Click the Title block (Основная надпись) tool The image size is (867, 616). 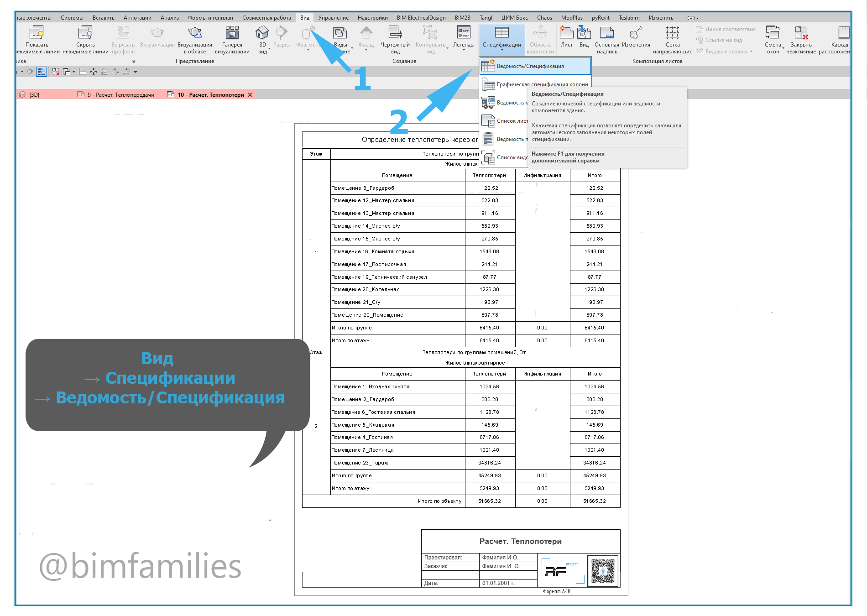[x=607, y=40]
